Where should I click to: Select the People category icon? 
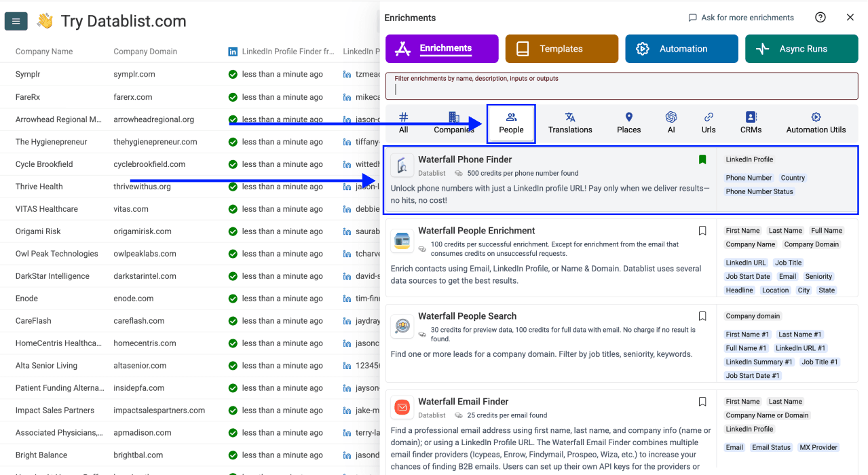(x=510, y=123)
